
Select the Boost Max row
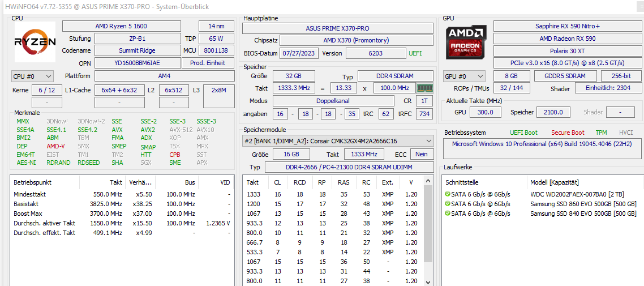click(x=122, y=214)
